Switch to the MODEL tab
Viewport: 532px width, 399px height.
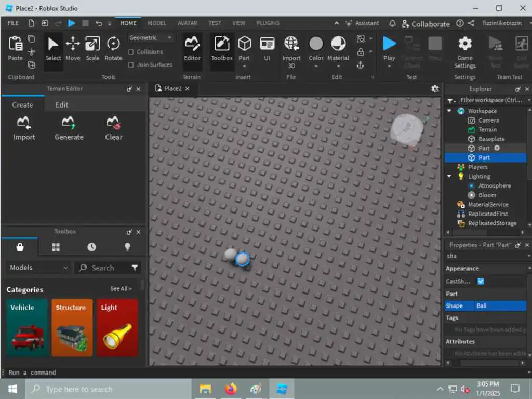(x=157, y=23)
